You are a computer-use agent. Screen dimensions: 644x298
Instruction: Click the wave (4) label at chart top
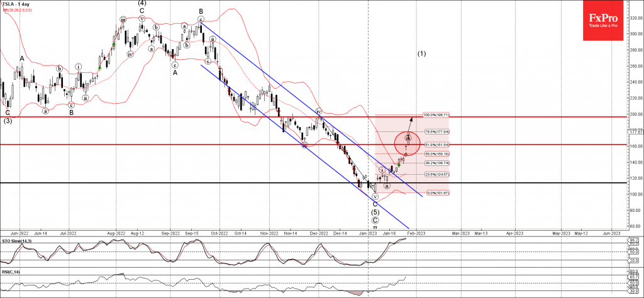143,3
